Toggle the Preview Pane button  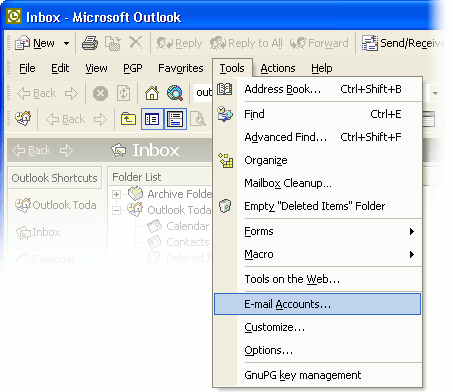point(175,119)
